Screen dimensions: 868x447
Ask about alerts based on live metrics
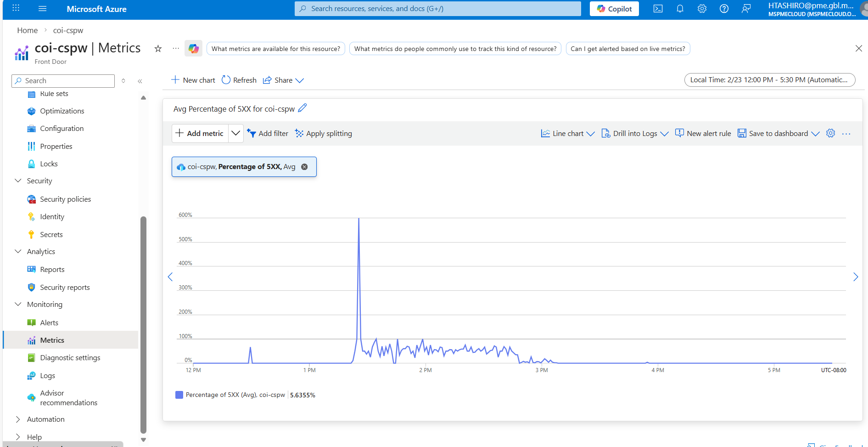[628, 49]
